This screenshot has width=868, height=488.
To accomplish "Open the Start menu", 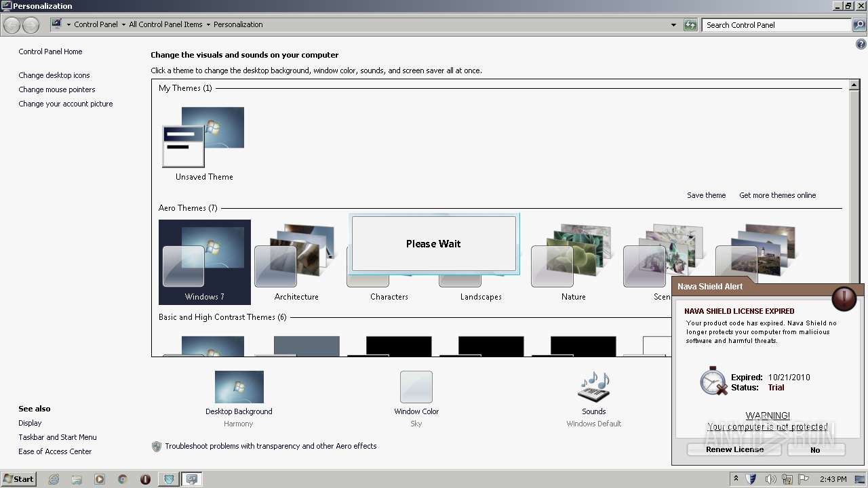I will coord(19,479).
